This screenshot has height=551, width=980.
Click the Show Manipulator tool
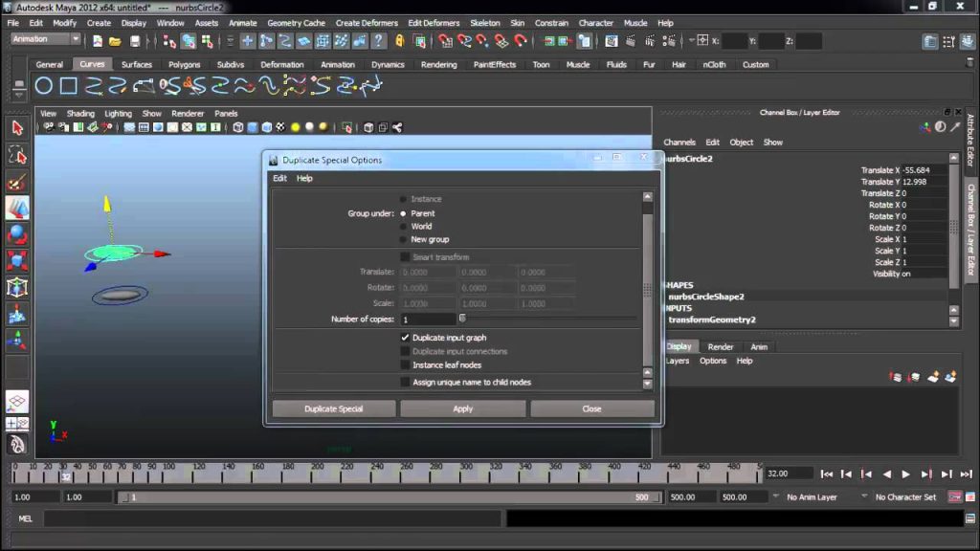click(x=17, y=341)
